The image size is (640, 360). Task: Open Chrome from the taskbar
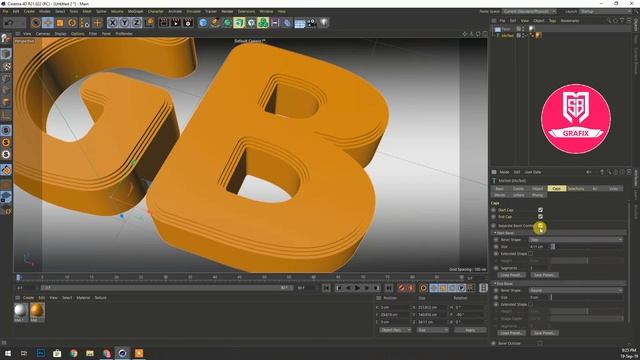[x=73, y=353]
